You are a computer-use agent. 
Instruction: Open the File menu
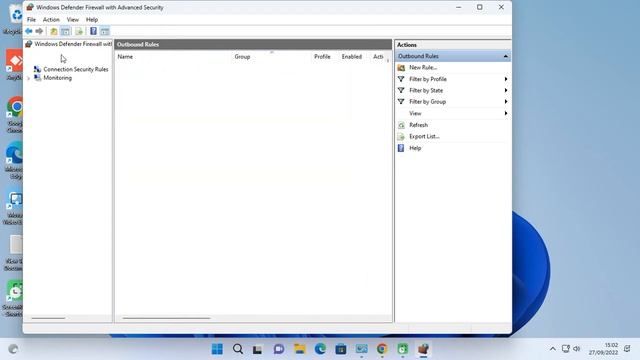click(31, 20)
